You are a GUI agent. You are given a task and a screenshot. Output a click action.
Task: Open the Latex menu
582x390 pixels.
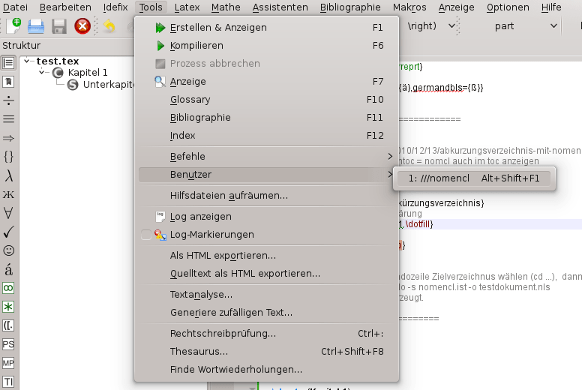click(x=187, y=7)
